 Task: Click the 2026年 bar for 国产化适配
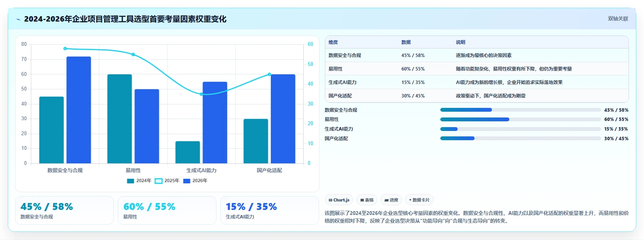pos(283,119)
